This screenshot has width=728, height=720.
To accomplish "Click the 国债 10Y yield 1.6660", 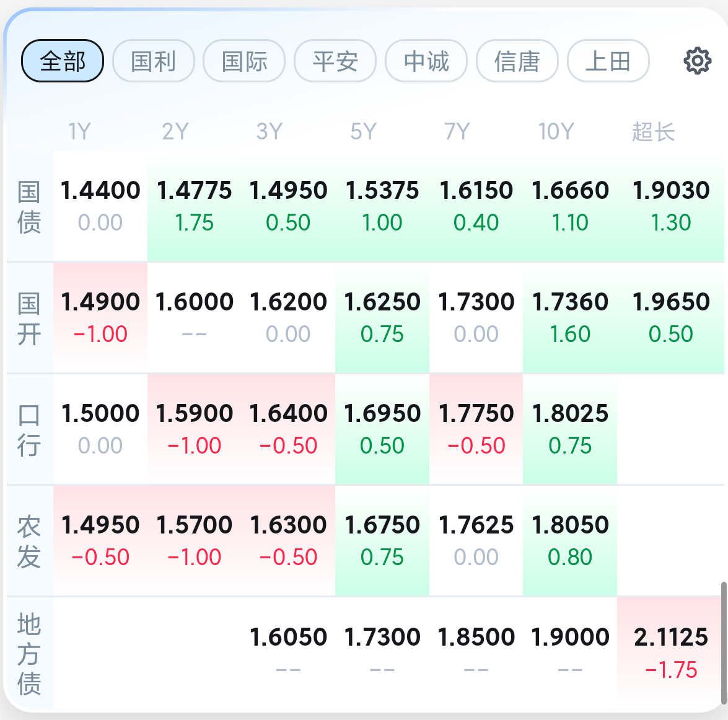I will (570, 206).
